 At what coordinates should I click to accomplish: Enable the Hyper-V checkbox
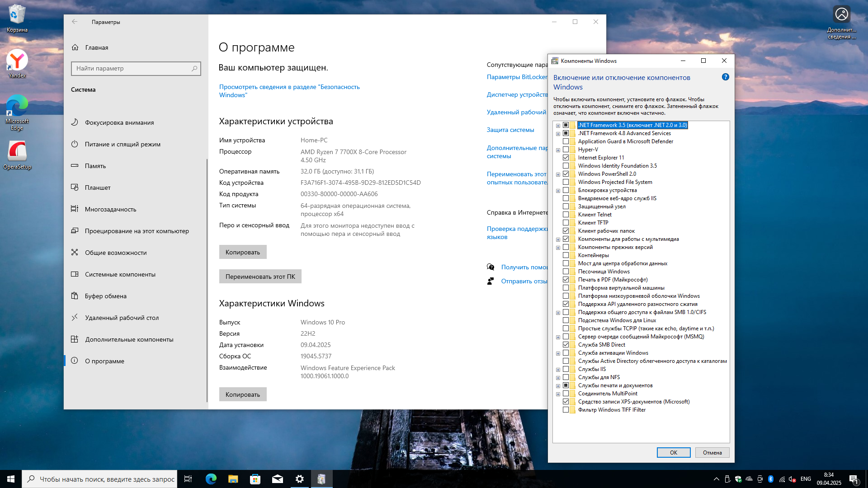(x=566, y=150)
